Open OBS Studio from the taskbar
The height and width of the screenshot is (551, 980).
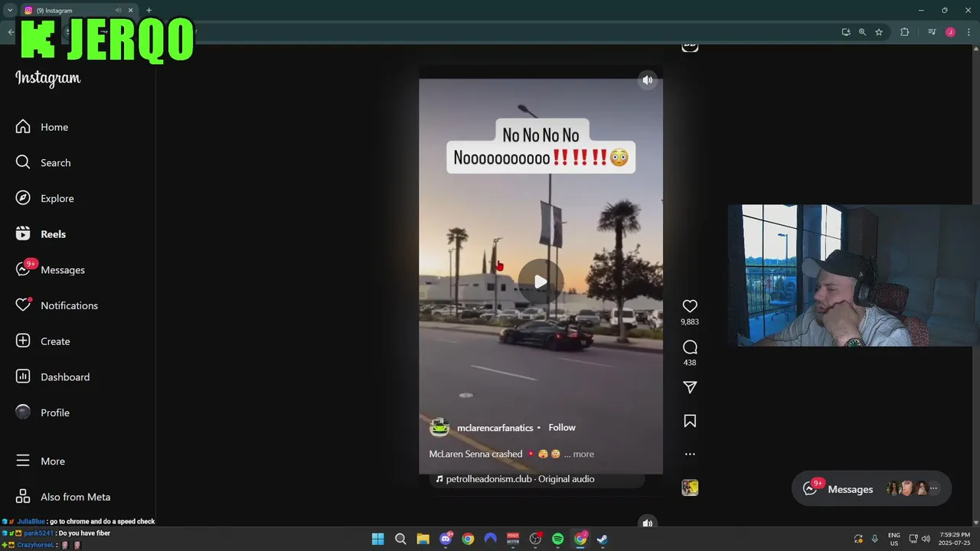[535, 539]
